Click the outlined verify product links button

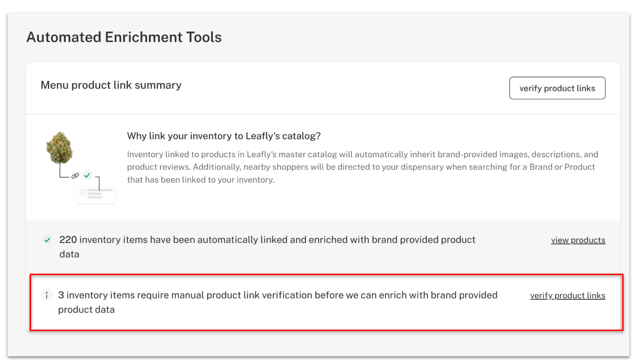pos(557,88)
